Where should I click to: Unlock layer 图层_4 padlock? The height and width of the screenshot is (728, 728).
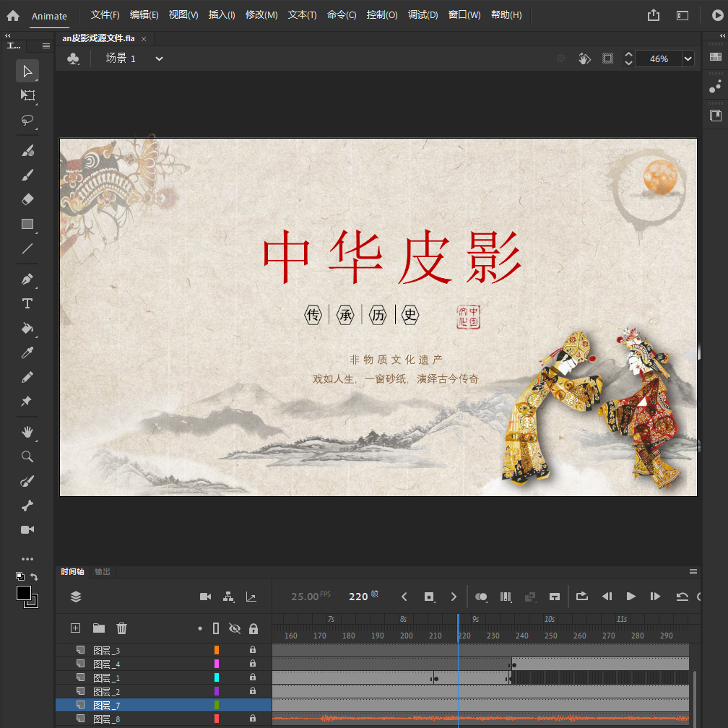coord(253,664)
